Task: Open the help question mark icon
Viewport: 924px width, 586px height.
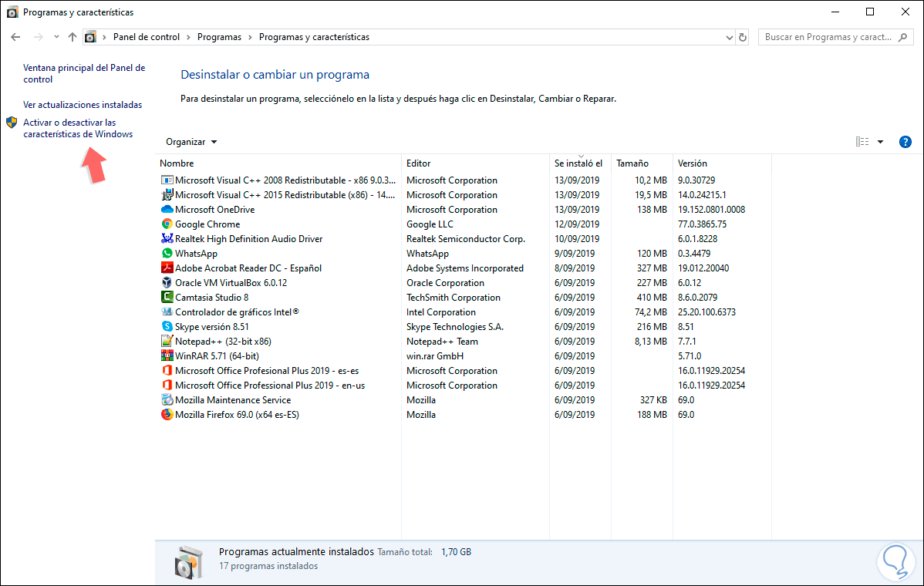Action: click(905, 142)
